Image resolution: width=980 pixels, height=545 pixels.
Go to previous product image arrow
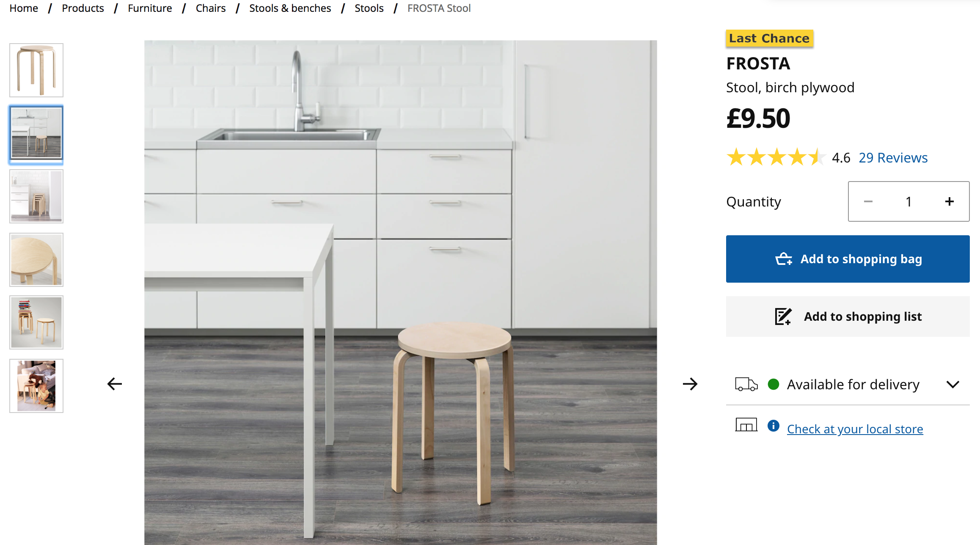pos(114,384)
